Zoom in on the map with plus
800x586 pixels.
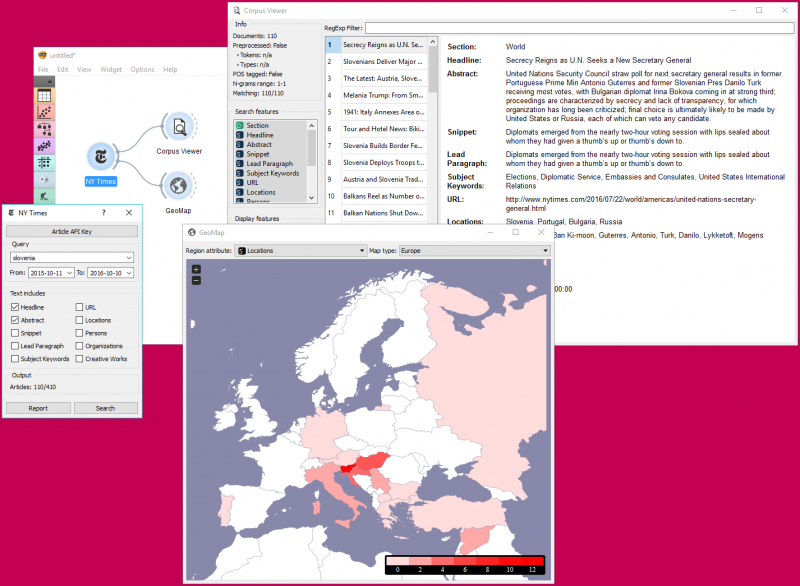pos(196,269)
